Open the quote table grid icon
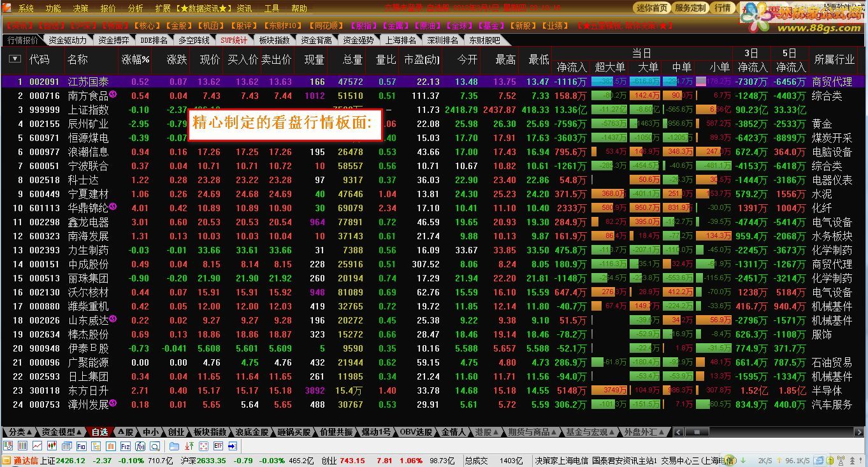The width and height of the screenshot is (868, 467). (x=22, y=446)
